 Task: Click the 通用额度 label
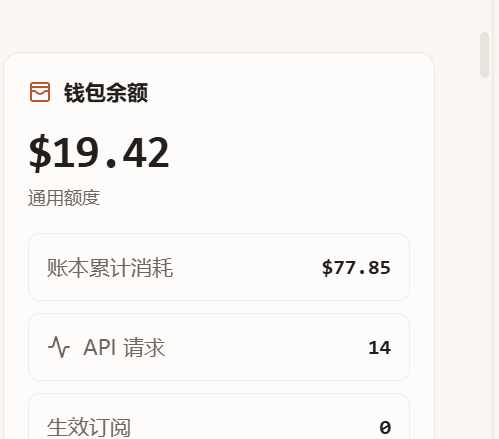tap(64, 198)
